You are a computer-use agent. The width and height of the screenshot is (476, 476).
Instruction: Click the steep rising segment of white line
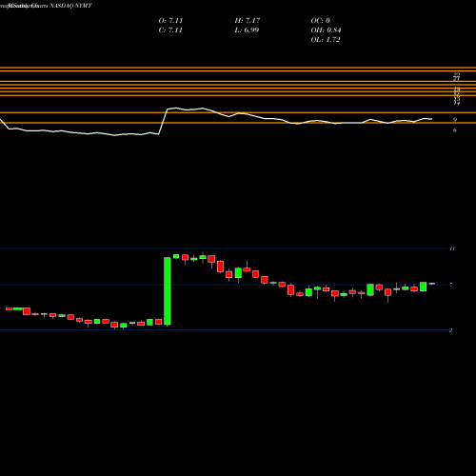(x=163, y=122)
